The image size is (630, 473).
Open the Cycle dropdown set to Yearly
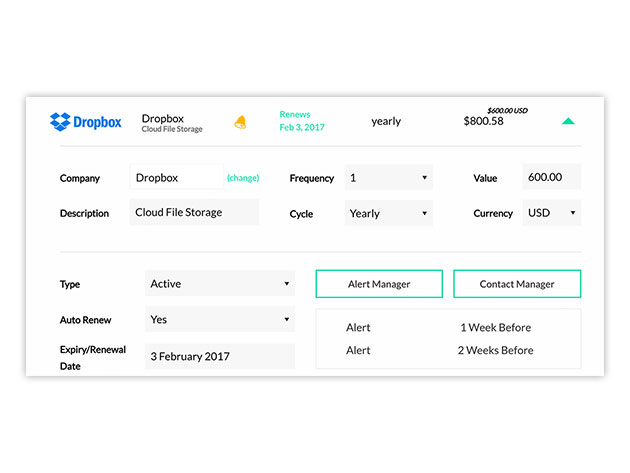point(389,213)
